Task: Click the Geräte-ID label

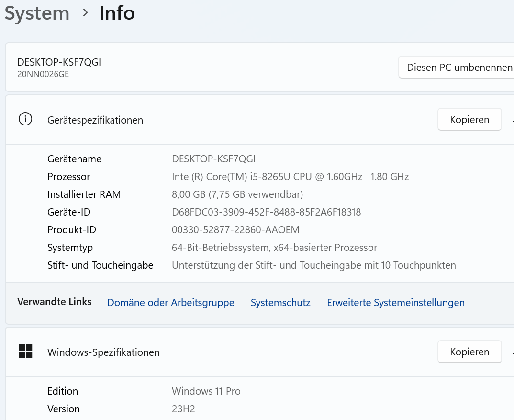Action: [69, 212]
